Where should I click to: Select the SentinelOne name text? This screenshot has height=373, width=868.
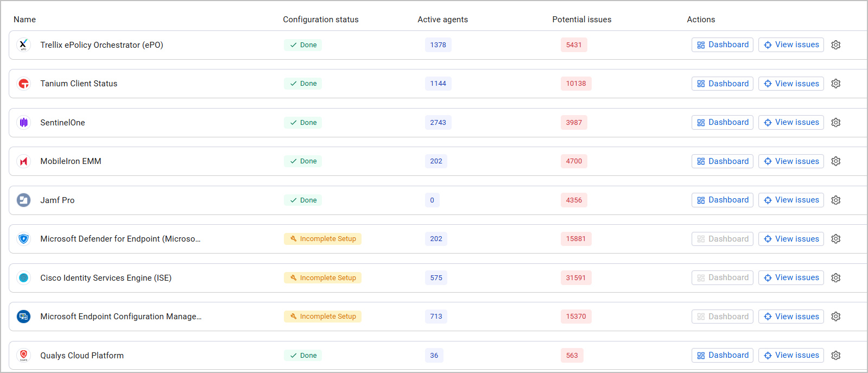[x=62, y=123]
